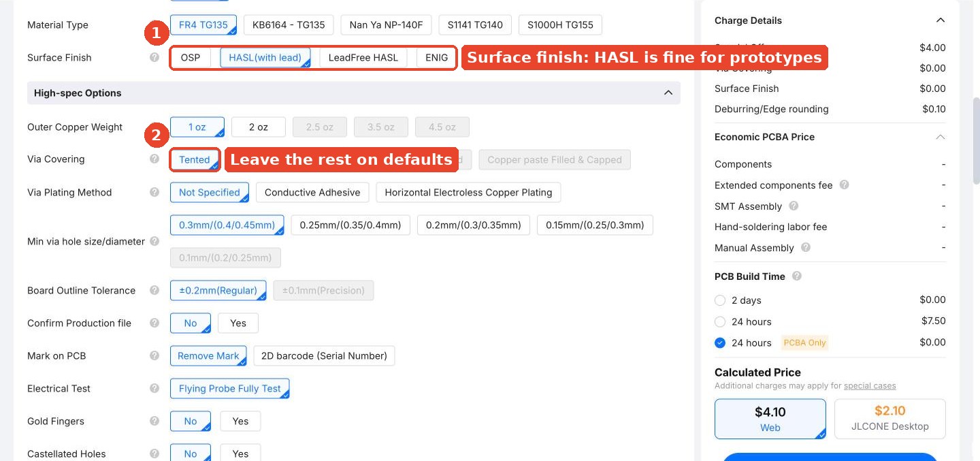The width and height of the screenshot is (980, 461).
Task: Click info icon beside PCB Build Time
Action: [x=797, y=276]
